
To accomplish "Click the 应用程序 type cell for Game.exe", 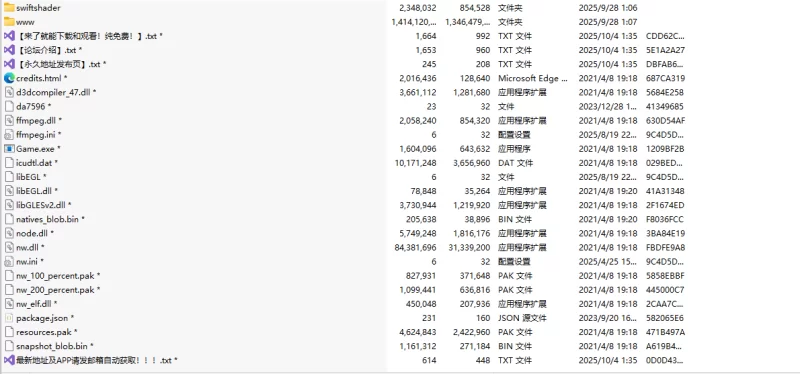I will pos(514,148).
